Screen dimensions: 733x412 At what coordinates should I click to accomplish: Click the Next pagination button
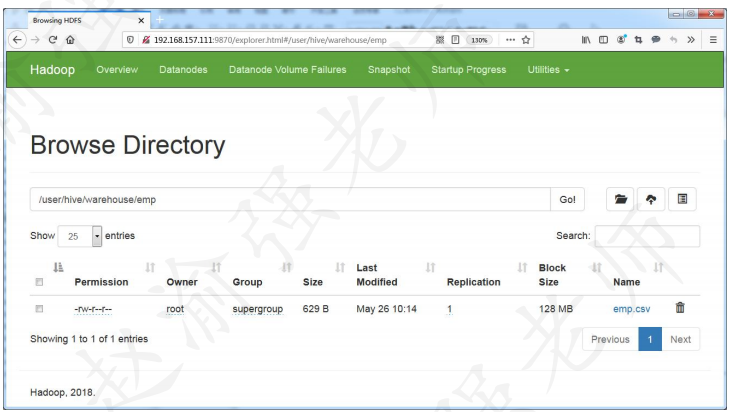[680, 339]
